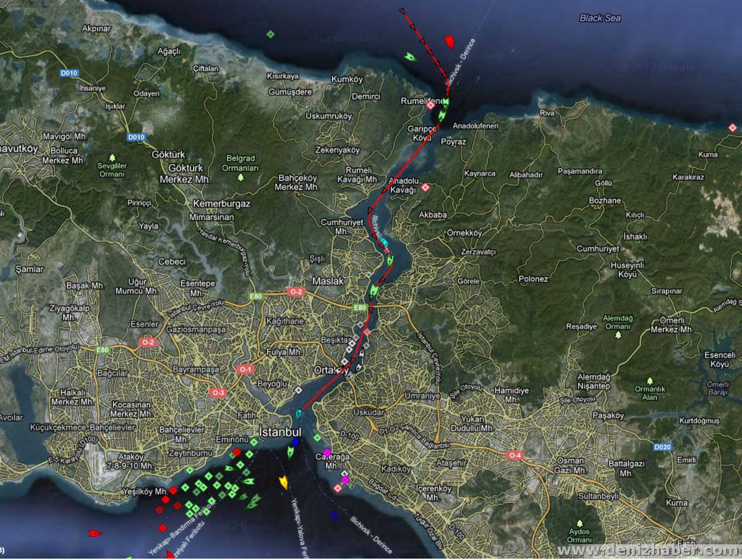742x560 pixels.
Task: Select the green diamond marker near Akpınar
Action: pos(270,34)
